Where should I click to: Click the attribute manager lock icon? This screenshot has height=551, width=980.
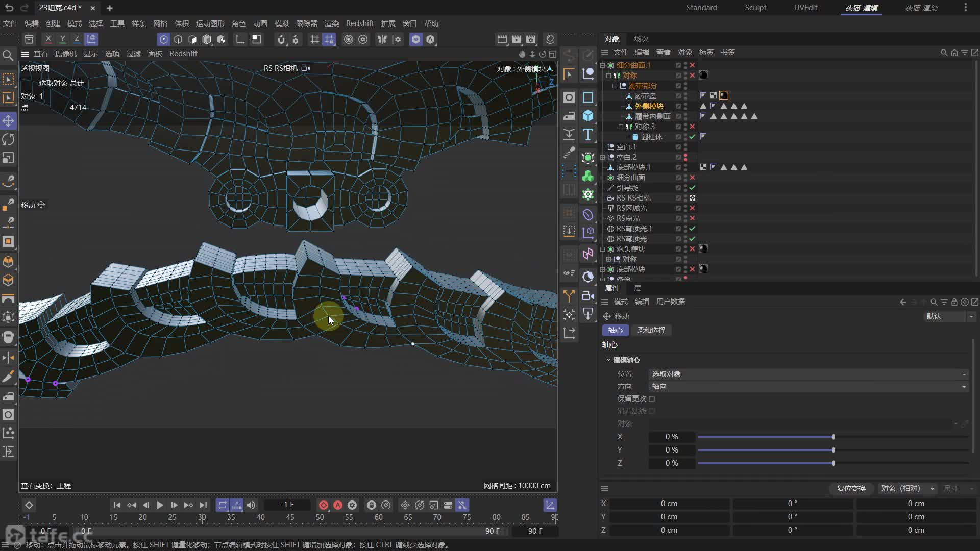tap(954, 302)
